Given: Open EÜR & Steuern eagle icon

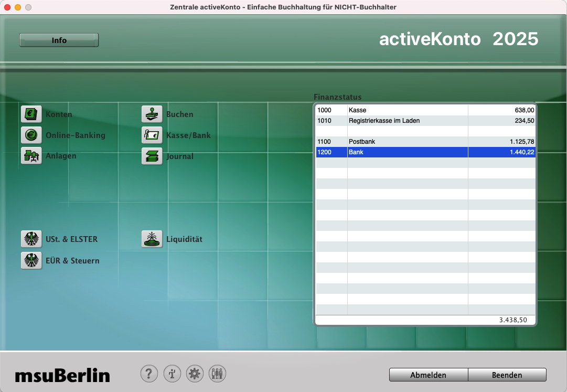Looking at the screenshot, I should click(x=31, y=260).
